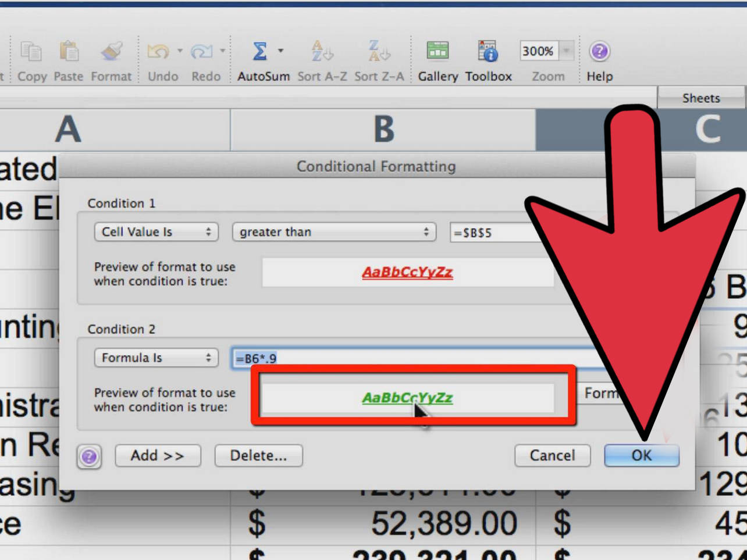Open the Cell Value Is dropdown
The width and height of the screenshot is (747, 560).
click(x=156, y=231)
